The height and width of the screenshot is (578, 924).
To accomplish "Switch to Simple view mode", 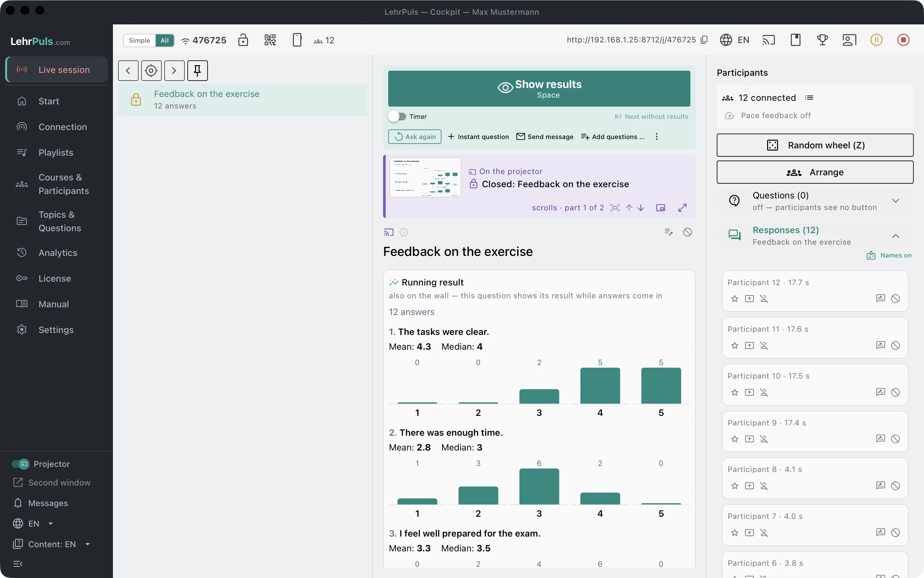I will point(139,40).
